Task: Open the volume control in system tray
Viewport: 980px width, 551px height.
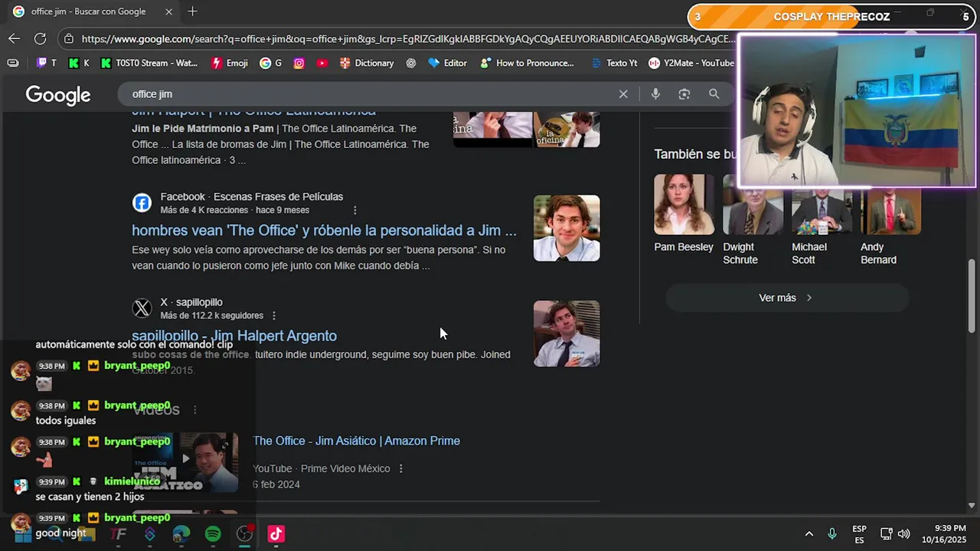Action: click(x=904, y=534)
